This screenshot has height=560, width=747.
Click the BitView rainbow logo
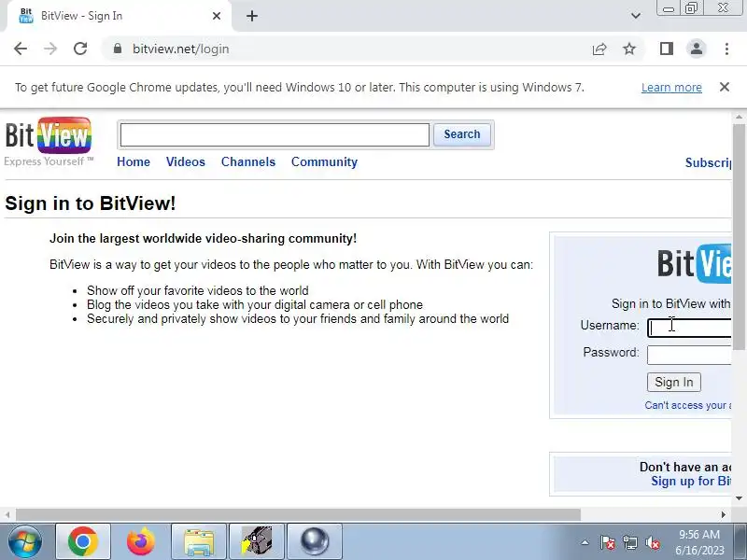point(49,136)
